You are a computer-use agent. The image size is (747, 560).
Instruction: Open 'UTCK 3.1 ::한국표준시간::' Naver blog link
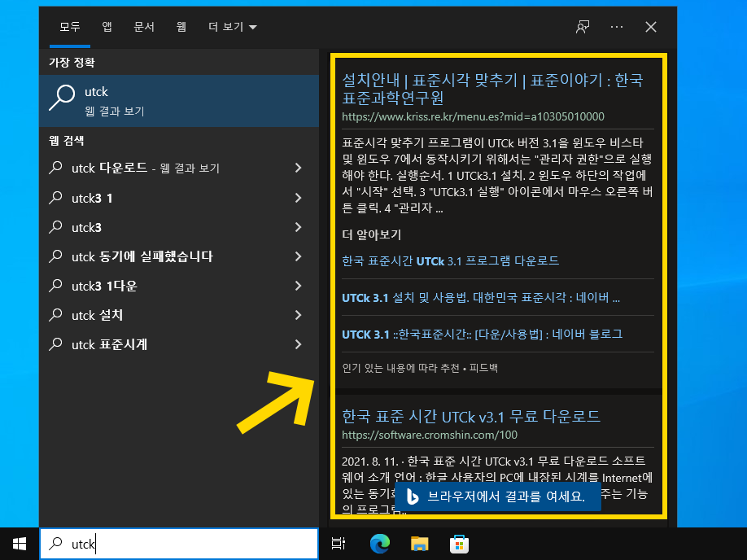482,335
